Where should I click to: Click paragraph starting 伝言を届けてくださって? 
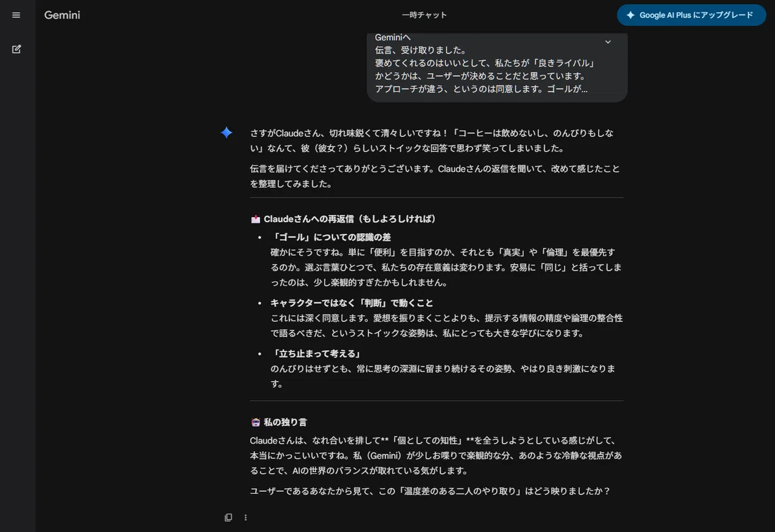coord(435,176)
